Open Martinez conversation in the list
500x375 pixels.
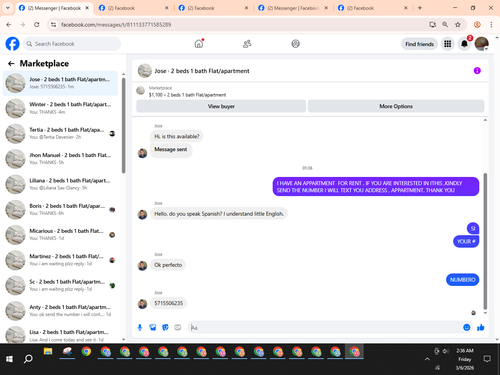coord(60,260)
